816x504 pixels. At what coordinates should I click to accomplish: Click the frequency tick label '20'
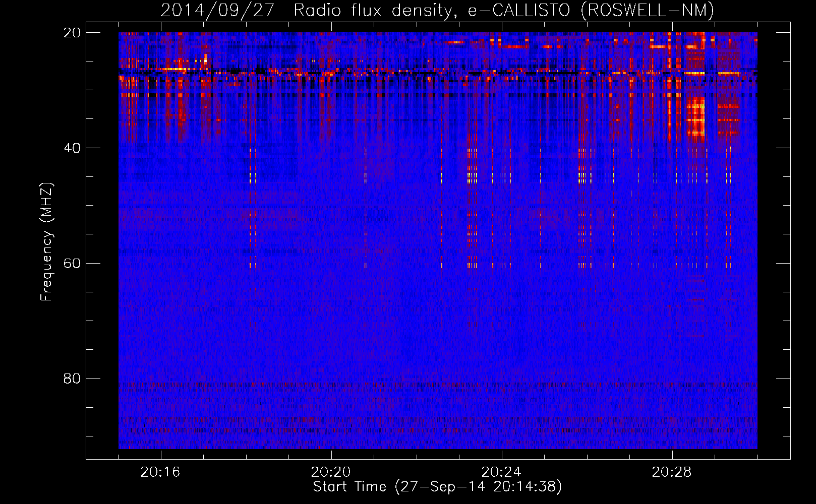pyautogui.click(x=72, y=33)
